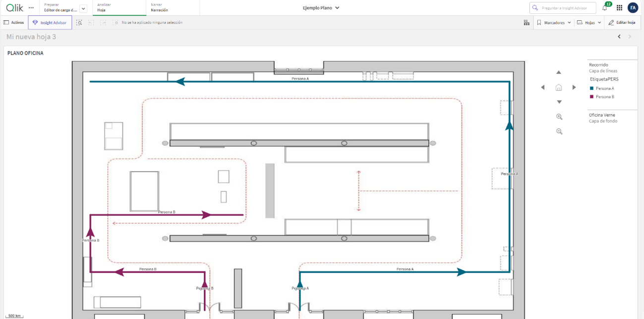Open the selections tool grid icon
This screenshot has height=319, width=644.
point(527,22)
